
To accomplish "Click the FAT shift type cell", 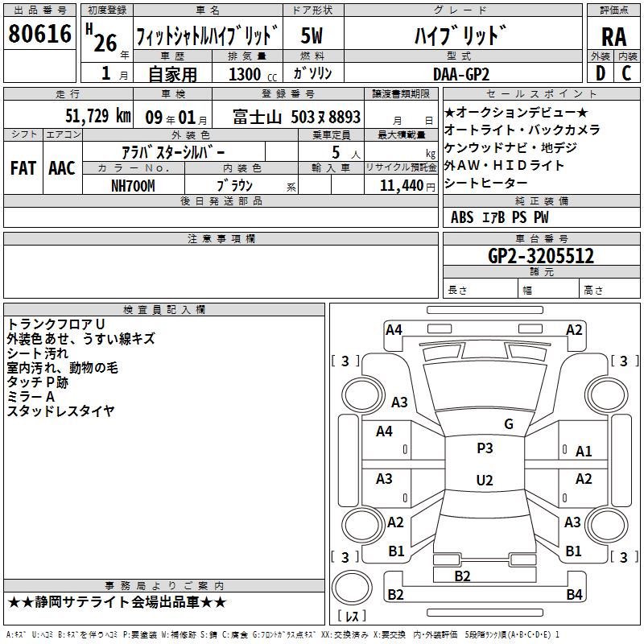I will (x=23, y=168).
